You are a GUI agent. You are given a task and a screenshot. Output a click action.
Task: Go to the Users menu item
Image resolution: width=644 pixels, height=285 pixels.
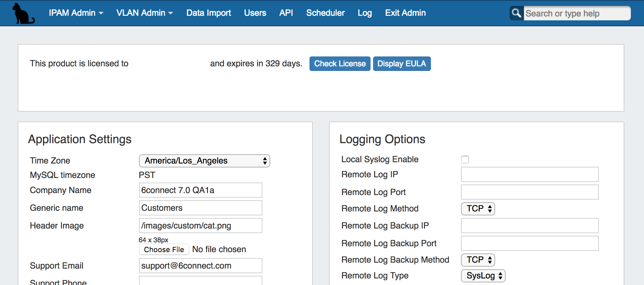(255, 13)
